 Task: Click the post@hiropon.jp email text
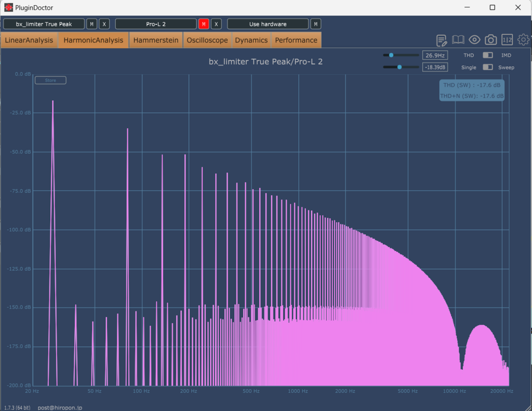tap(60, 407)
